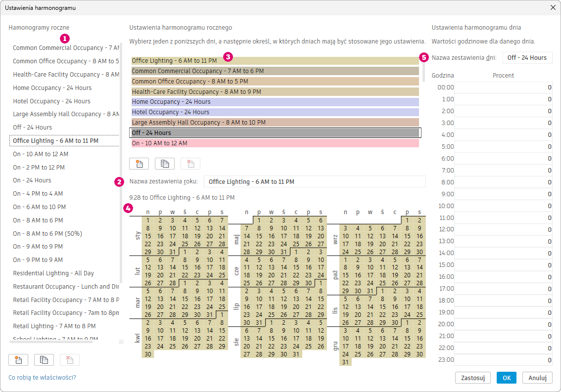561x392 pixels.
Task: Delete annual schedule icon under left list
Action: [x=70, y=360]
